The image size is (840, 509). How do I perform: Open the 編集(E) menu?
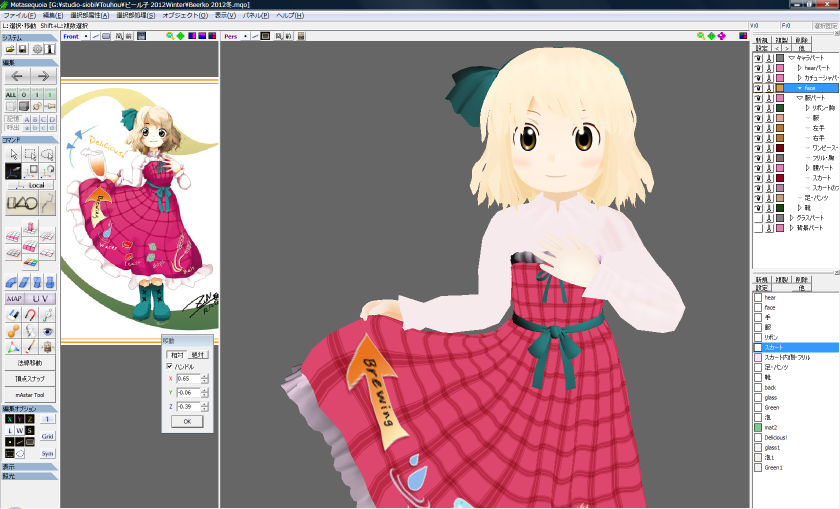coord(52,16)
